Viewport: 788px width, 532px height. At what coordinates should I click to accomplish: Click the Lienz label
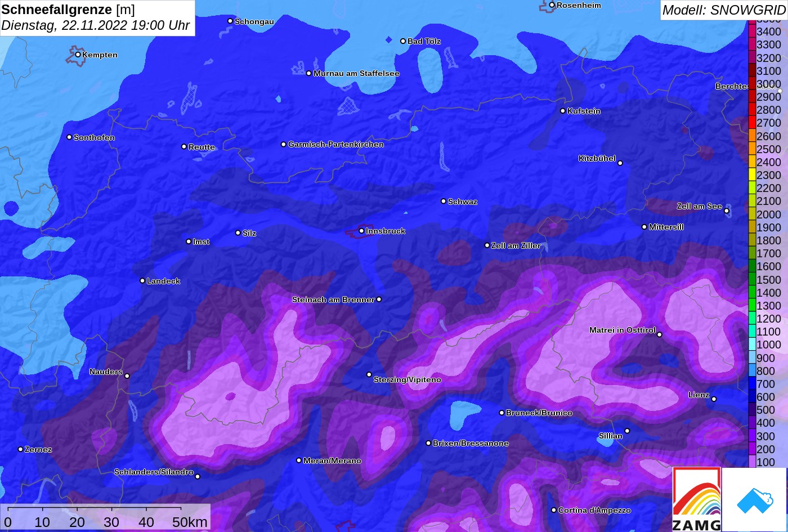699,395
